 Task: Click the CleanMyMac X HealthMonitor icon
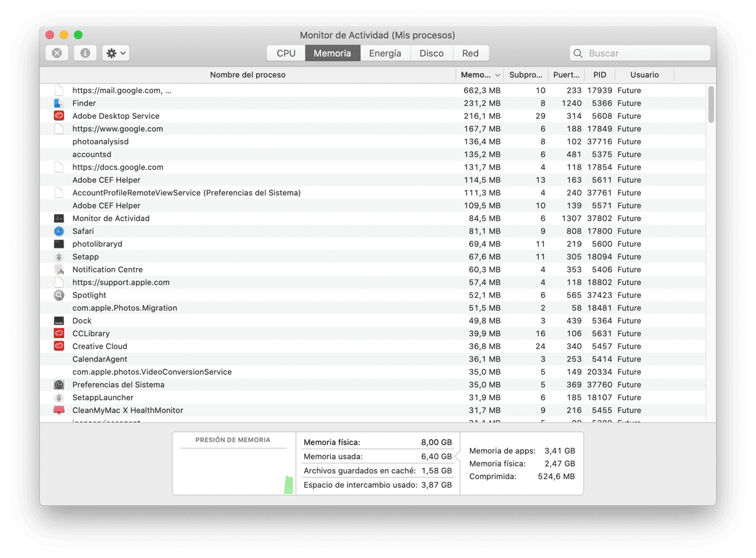click(x=59, y=411)
